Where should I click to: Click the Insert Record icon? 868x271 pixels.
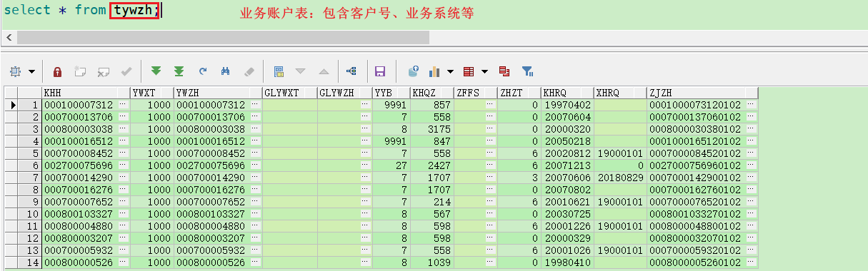coord(80,71)
